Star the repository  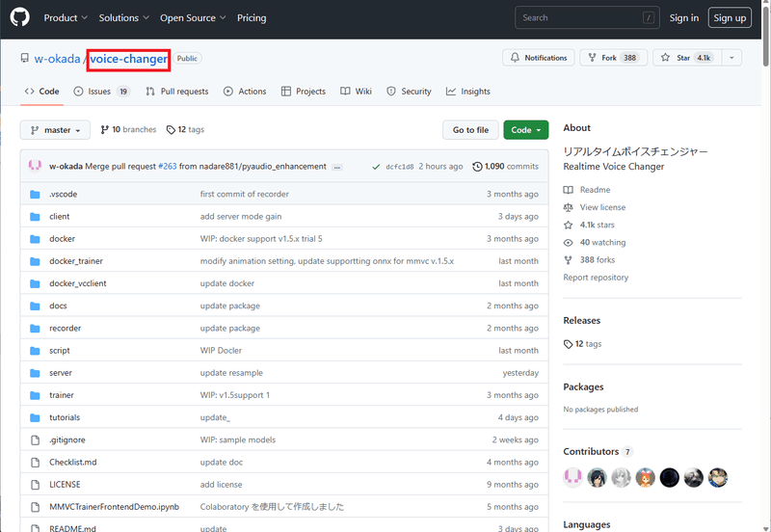point(687,58)
